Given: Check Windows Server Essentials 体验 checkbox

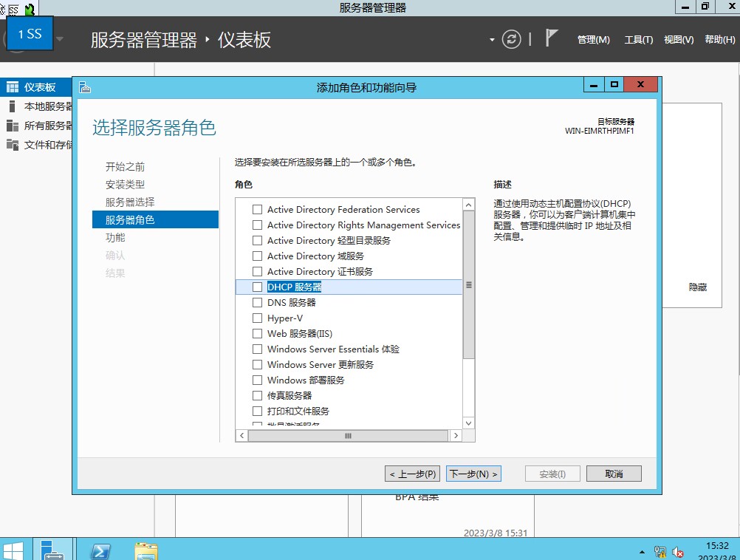Looking at the screenshot, I should coord(257,349).
